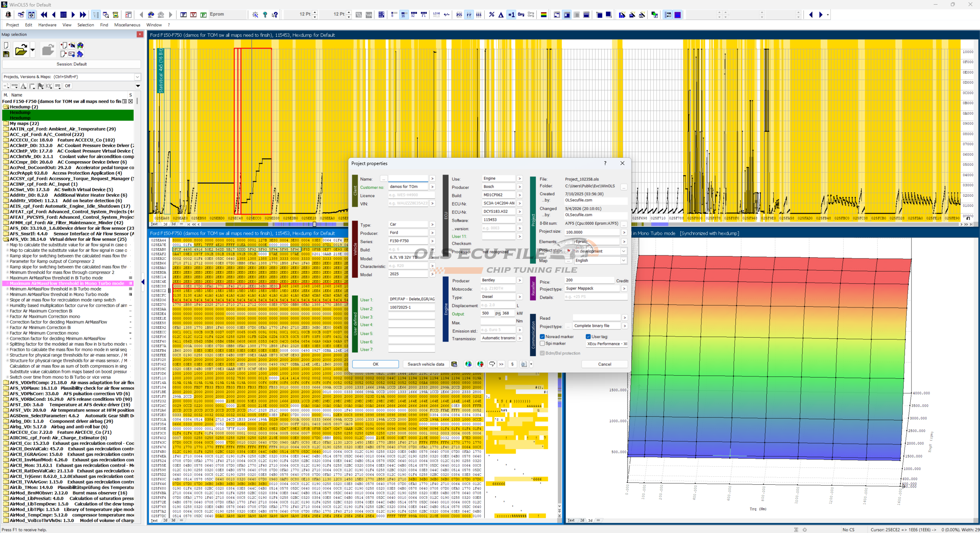The image size is (980, 533).
Task: Open the Miscellaneous menu
Action: coord(127,25)
